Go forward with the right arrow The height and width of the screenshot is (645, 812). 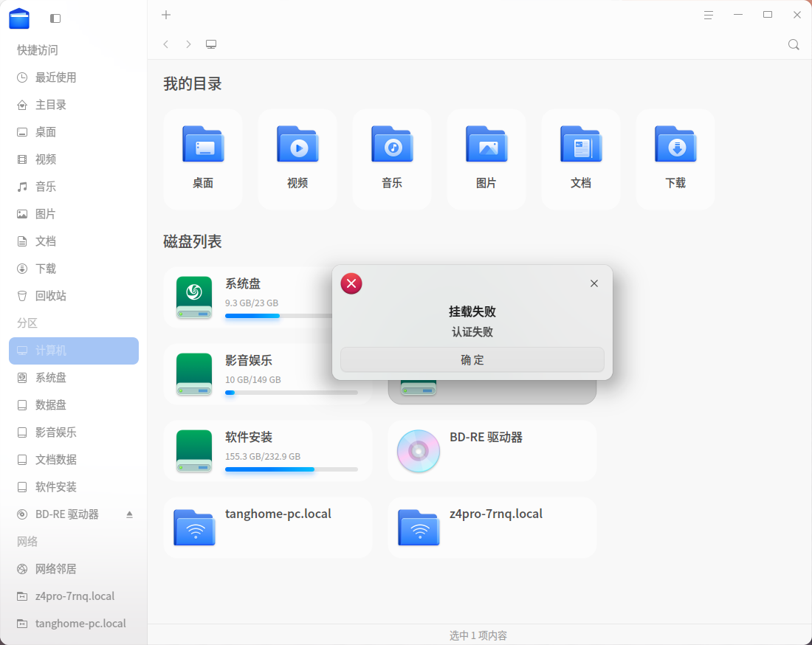point(188,44)
